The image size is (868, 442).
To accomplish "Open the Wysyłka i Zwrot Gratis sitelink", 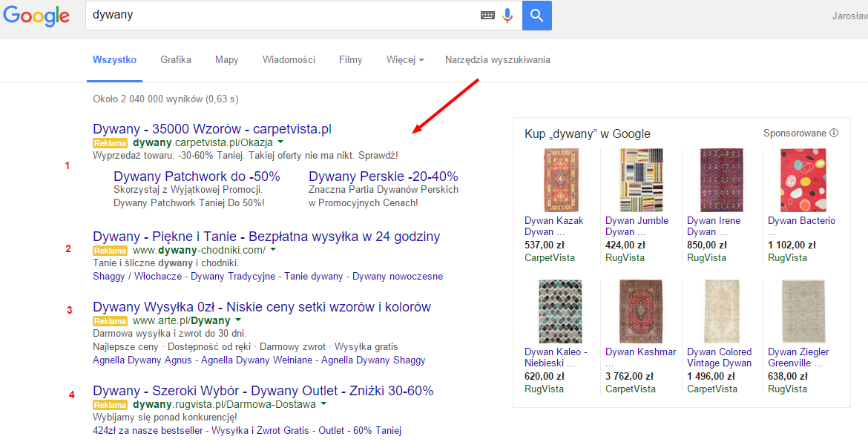I will tap(259, 431).
